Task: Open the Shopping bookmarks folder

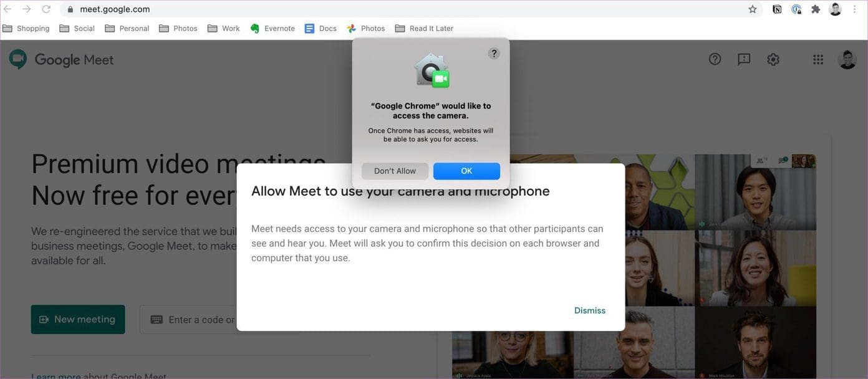Action: [x=26, y=28]
